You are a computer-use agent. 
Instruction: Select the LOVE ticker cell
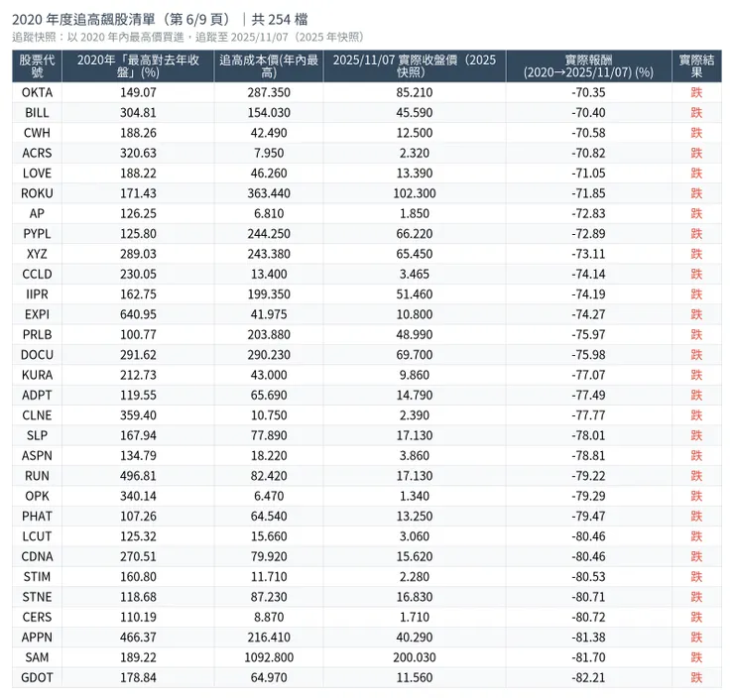point(37,174)
